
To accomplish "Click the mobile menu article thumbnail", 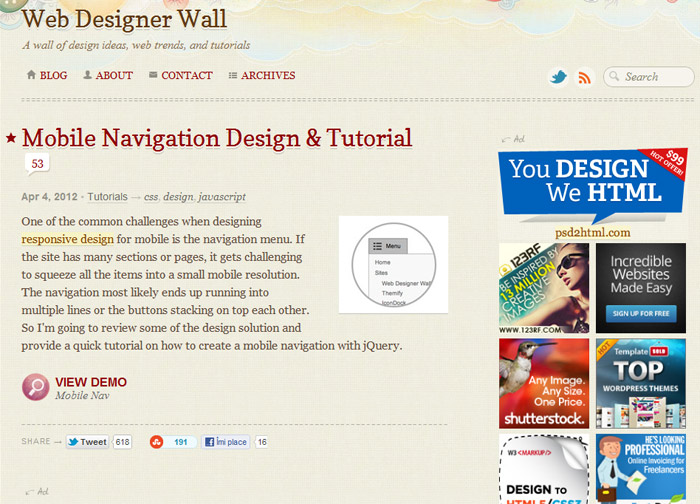I will point(393,264).
